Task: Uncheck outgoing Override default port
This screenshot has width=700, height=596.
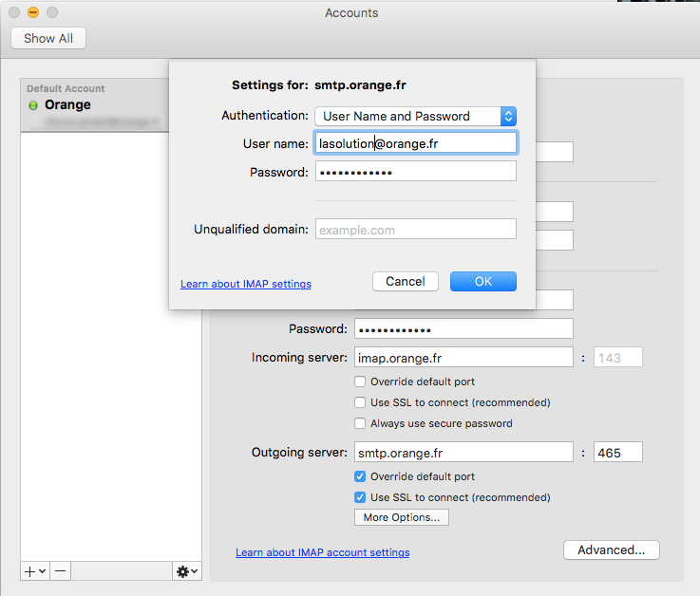Action: [360, 476]
